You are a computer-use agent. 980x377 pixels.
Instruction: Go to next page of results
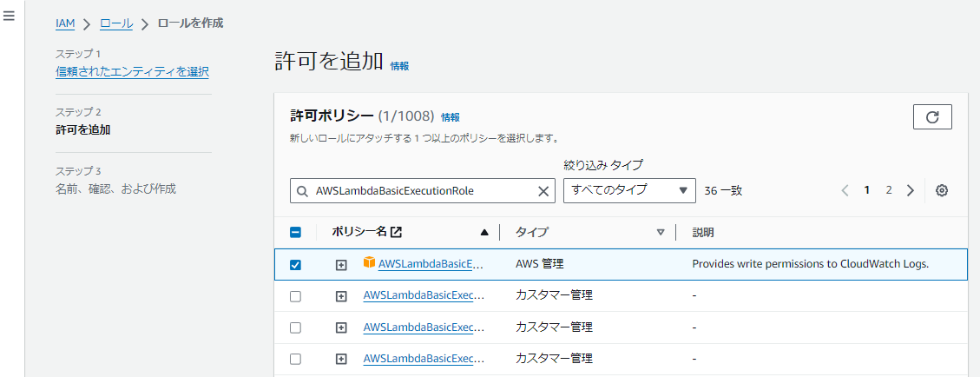910,191
